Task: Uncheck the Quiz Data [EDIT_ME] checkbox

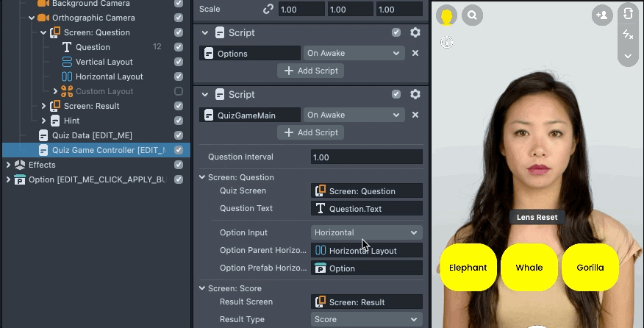Action: 179,135
